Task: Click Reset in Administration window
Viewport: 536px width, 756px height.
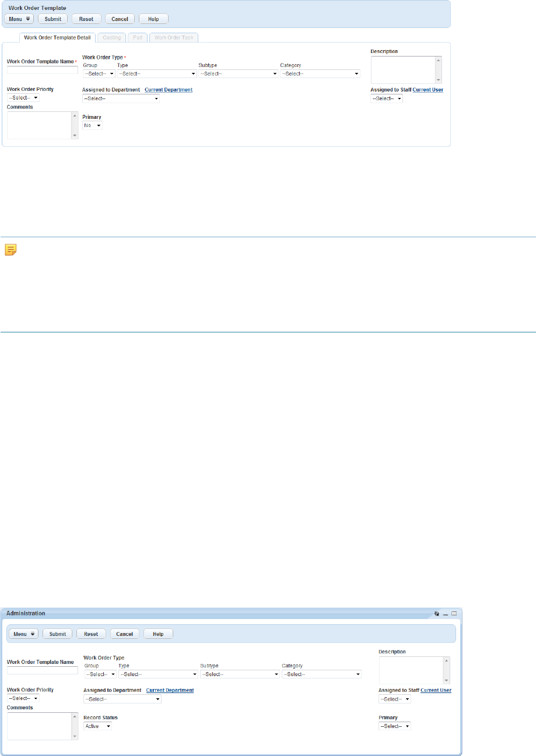Action: click(91, 634)
